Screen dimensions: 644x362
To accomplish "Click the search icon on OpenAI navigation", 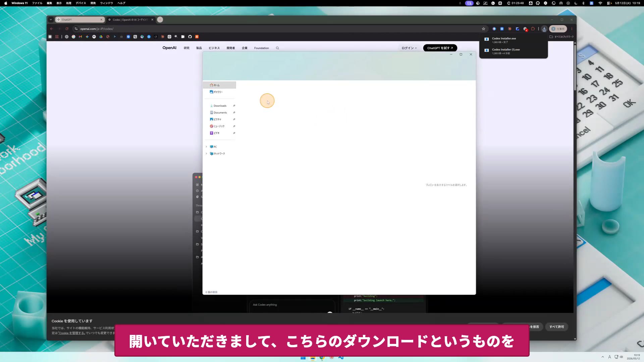I will (x=277, y=48).
